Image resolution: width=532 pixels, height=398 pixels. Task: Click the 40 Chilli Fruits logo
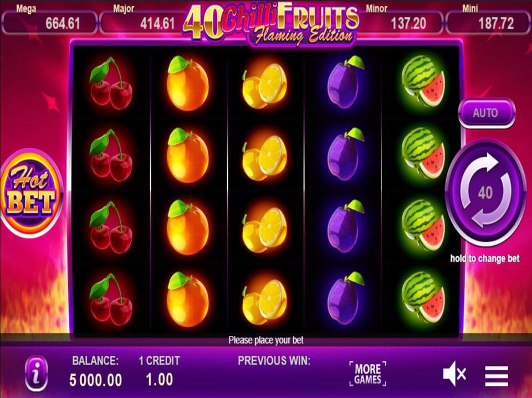[270, 24]
